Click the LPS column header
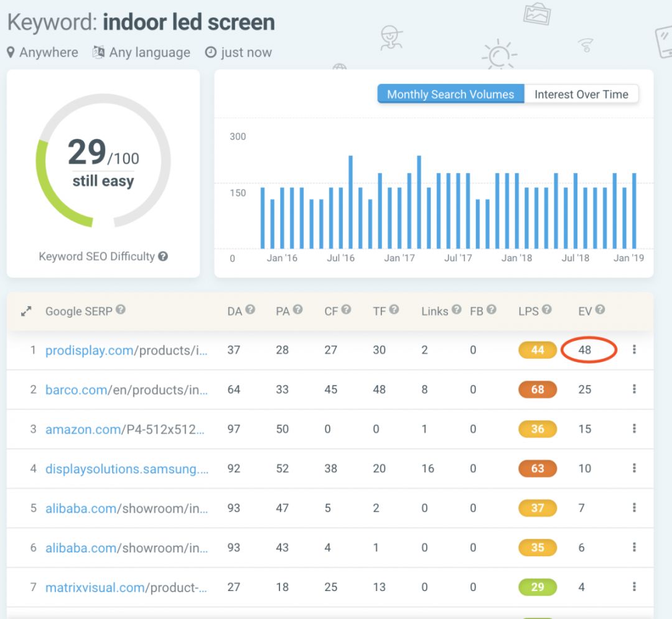 pos(528,312)
